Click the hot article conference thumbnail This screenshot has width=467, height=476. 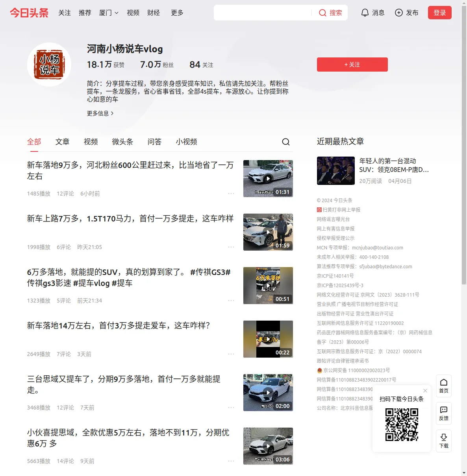tap(336, 171)
